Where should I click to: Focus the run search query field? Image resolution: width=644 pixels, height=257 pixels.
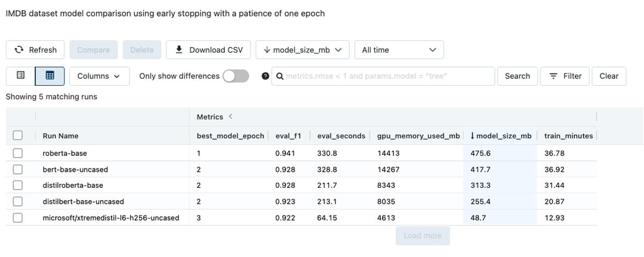click(x=386, y=76)
